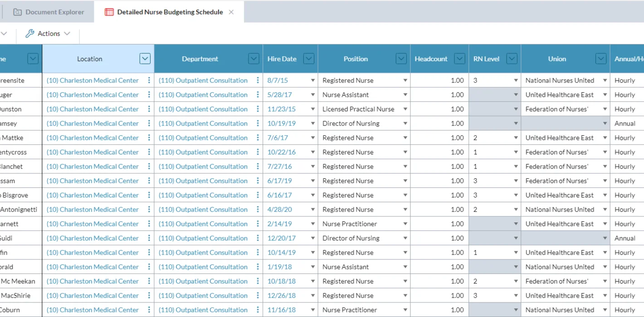Open Location options menu in the 6/17/19 row

[149, 181]
